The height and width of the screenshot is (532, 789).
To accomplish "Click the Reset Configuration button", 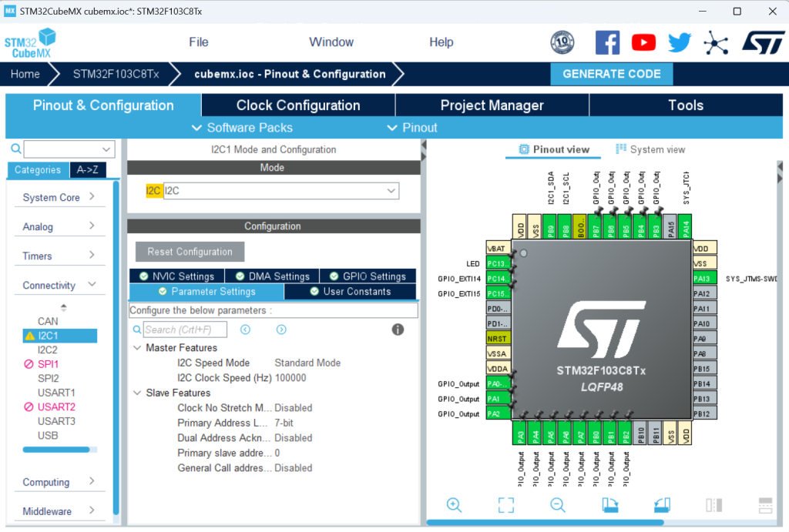I will (190, 252).
